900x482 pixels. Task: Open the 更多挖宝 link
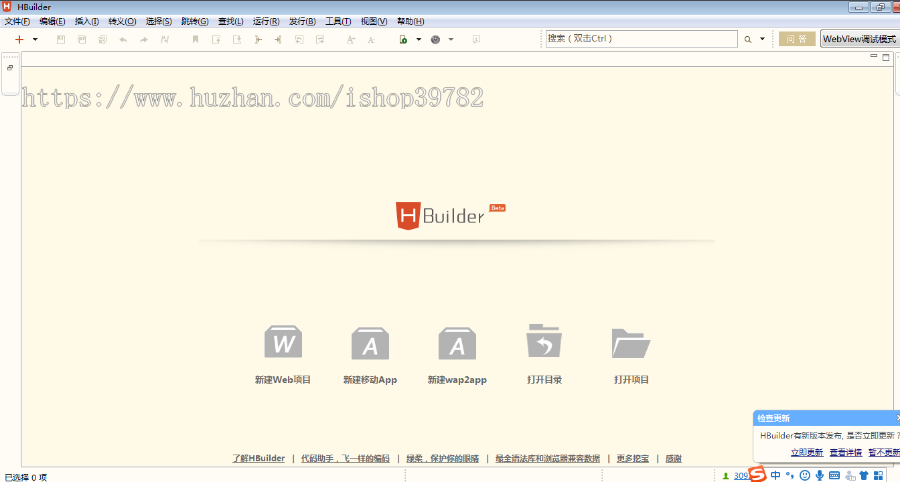(633, 458)
